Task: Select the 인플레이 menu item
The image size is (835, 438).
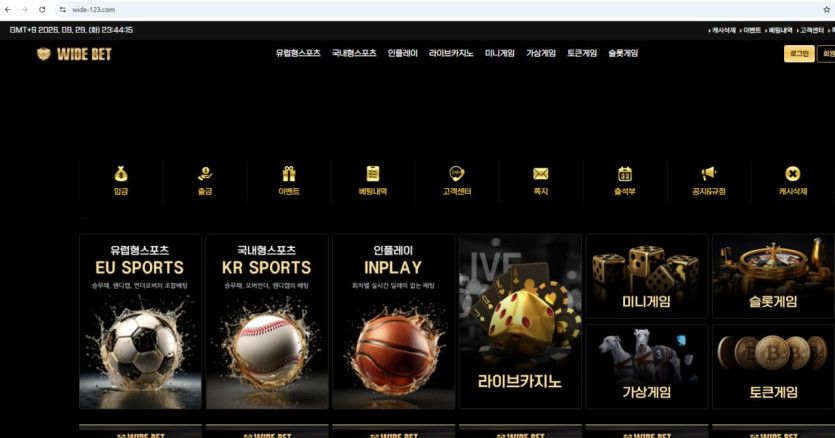Action: 403,53
